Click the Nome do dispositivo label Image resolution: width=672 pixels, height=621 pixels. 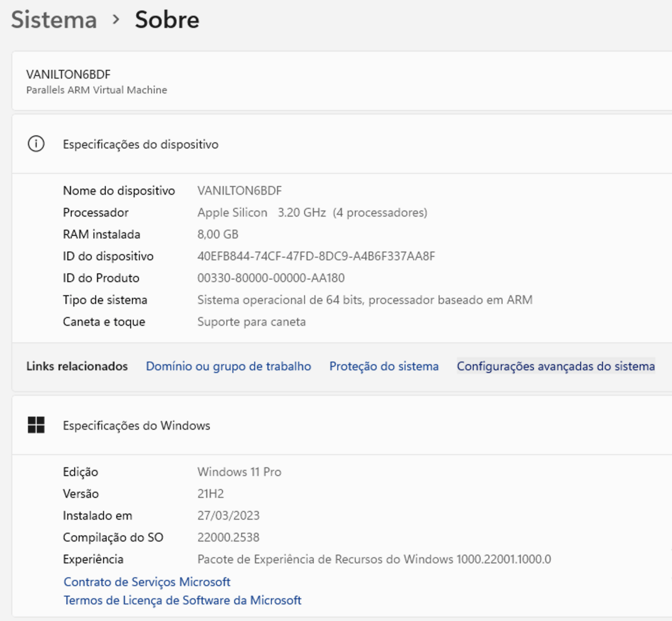(119, 190)
